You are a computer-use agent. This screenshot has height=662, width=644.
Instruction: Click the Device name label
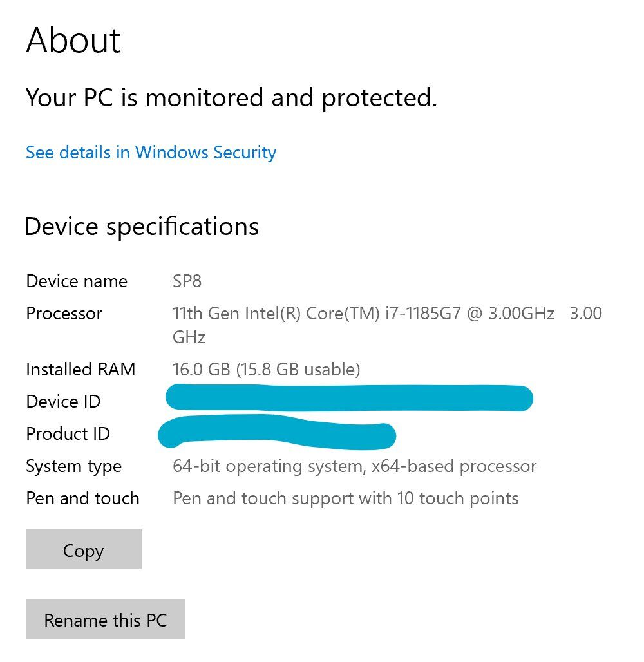pos(77,281)
